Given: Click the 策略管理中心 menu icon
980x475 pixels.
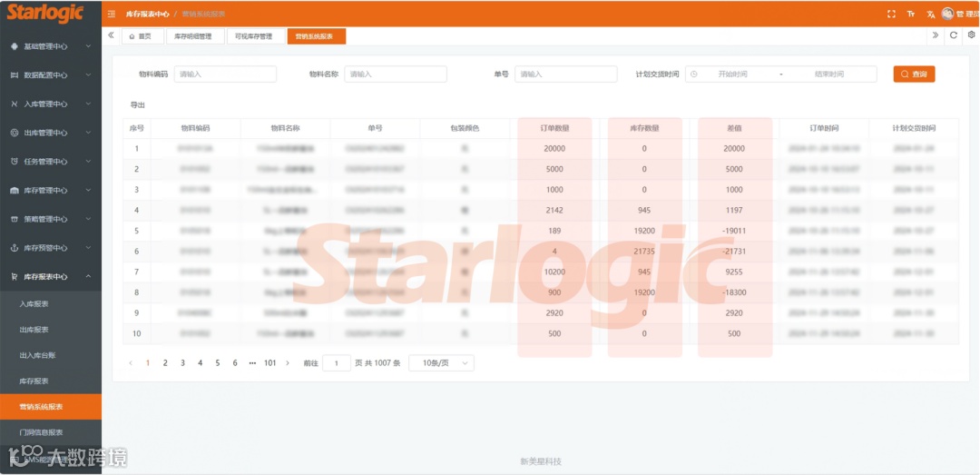Looking at the screenshot, I should pyautogui.click(x=15, y=219).
